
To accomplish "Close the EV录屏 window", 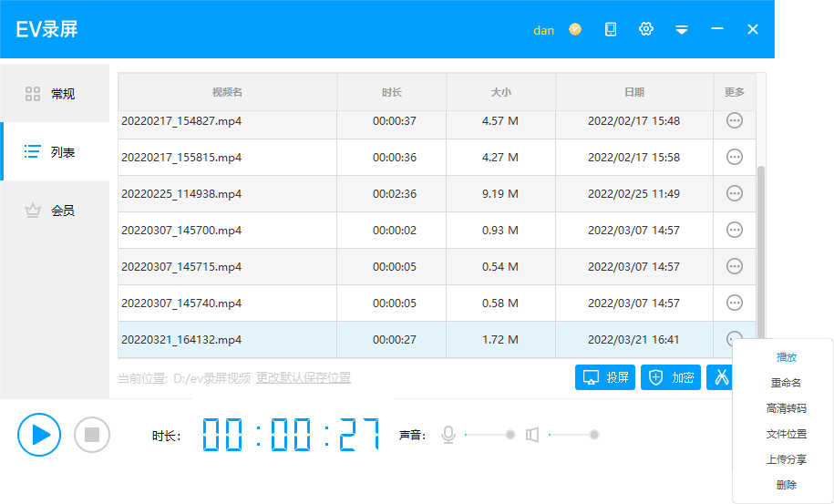I will click(x=753, y=29).
